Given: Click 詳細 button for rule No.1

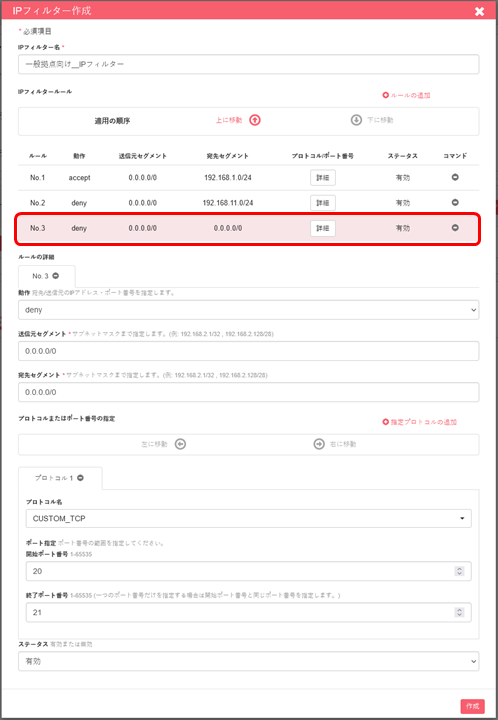Looking at the screenshot, I should pos(323,178).
